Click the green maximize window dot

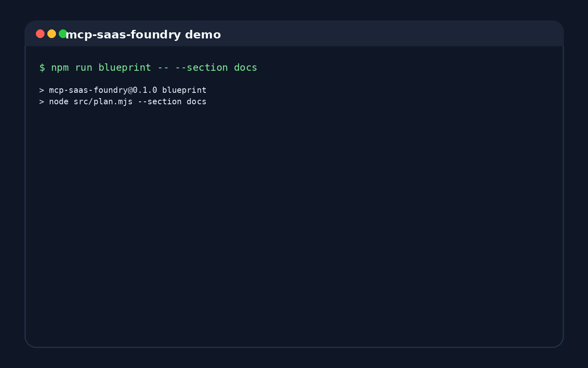tap(63, 34)
